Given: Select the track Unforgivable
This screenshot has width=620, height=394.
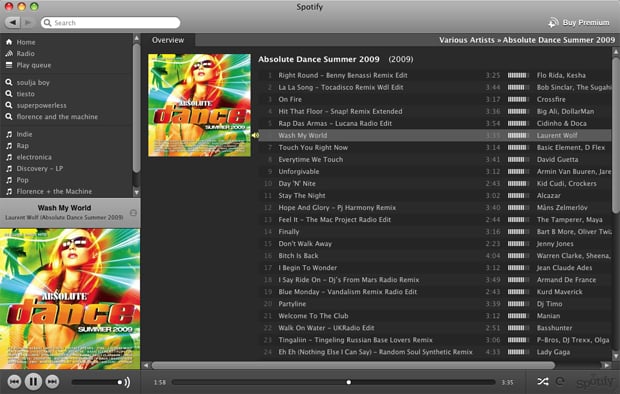Looking at the screenshot, I should (x=299, y=171).
